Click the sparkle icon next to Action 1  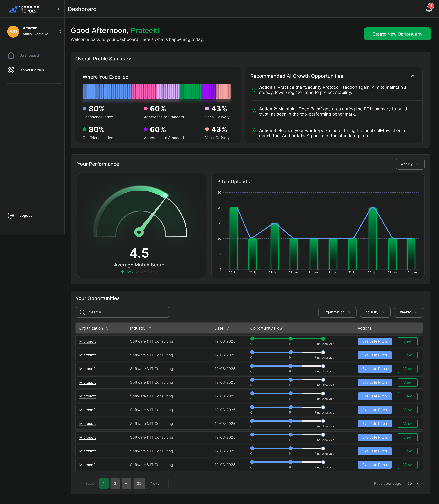pyautogui.click(x=254, y=90)
